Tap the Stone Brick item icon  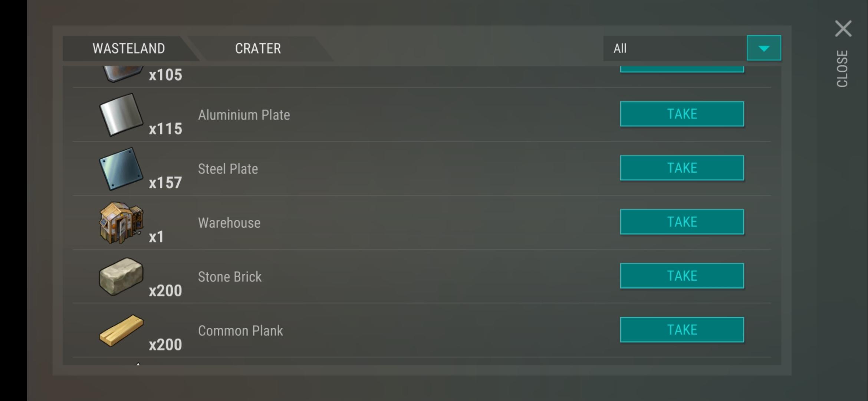pos(121,277)
